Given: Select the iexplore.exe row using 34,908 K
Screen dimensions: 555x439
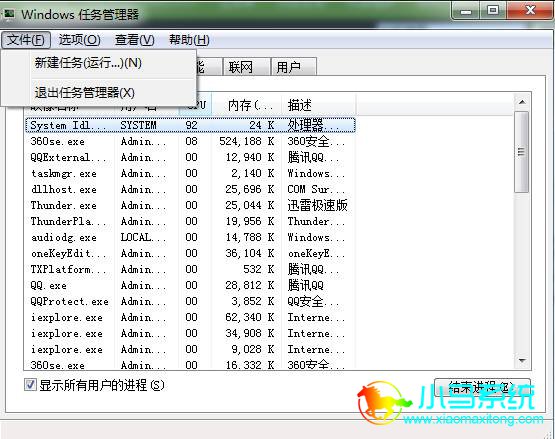Looking at the screenshot, I should tap(190, 333).
